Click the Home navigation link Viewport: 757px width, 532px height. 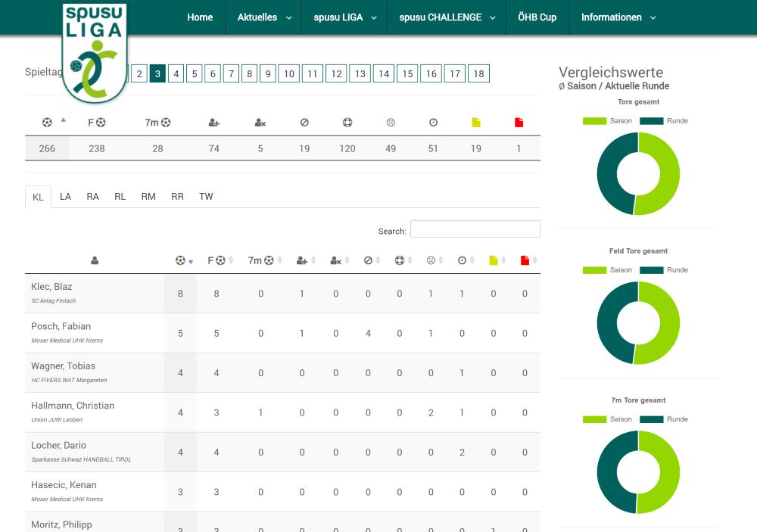coord(200,17)
